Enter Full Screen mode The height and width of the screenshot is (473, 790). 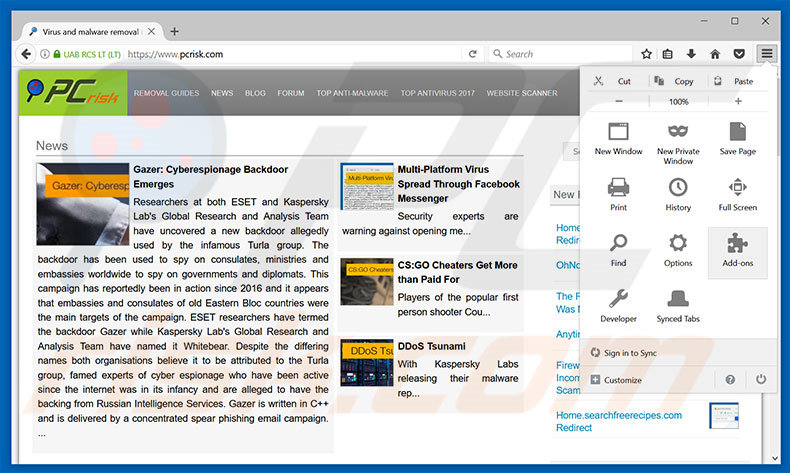(x=738, y=194)
